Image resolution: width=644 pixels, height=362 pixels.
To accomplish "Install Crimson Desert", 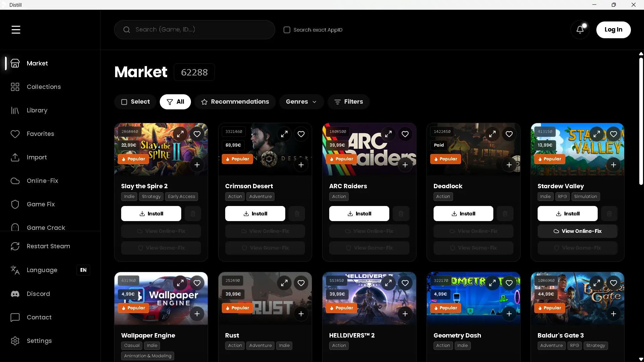I will pos(255,214).
